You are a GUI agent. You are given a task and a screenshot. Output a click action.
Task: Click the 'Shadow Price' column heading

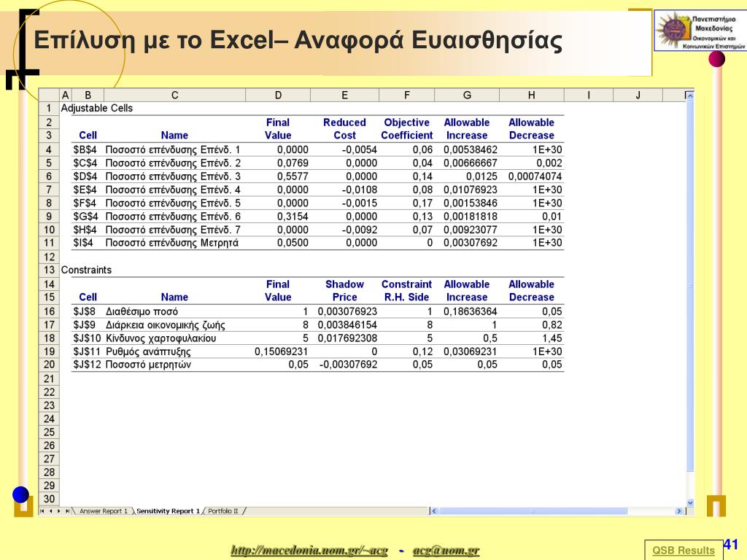click(x=344, y=290)
